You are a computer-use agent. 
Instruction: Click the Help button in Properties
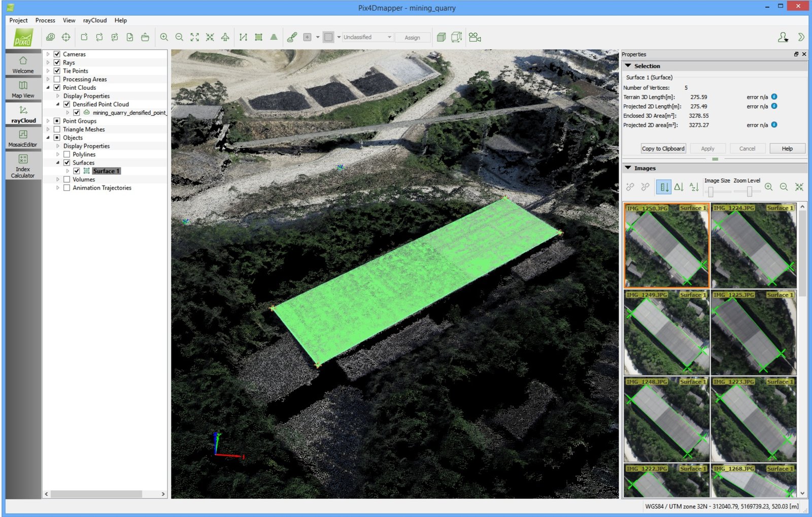(787, 149)
